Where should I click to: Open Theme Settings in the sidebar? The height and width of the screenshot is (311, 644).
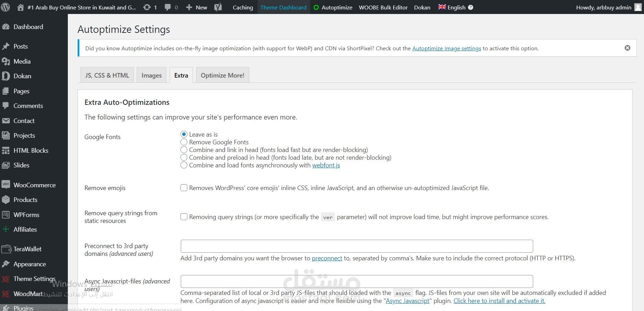coord(34,279)
